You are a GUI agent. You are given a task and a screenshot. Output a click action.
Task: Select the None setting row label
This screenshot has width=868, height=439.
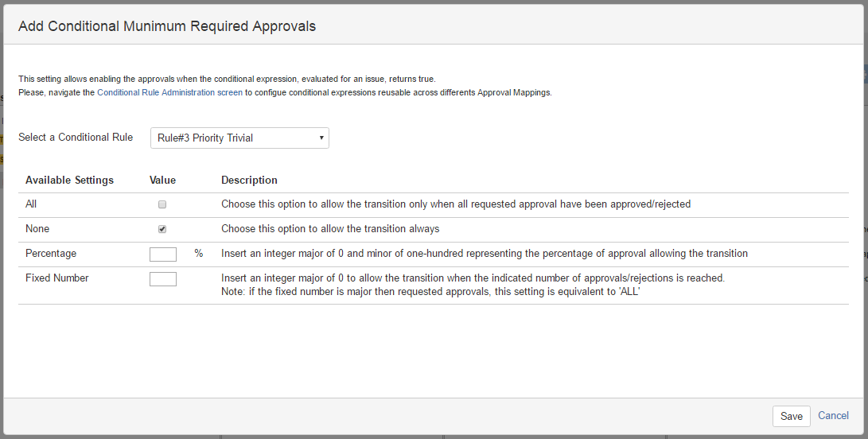(x=37, y=229)
